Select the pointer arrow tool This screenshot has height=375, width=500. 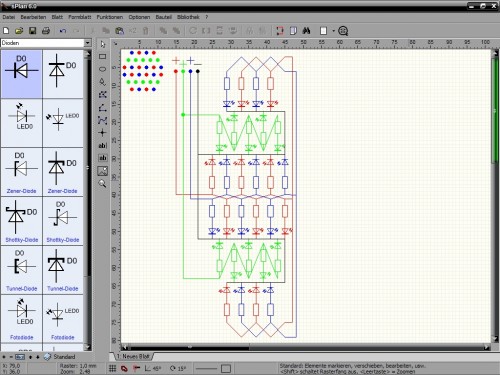[103, 44]
